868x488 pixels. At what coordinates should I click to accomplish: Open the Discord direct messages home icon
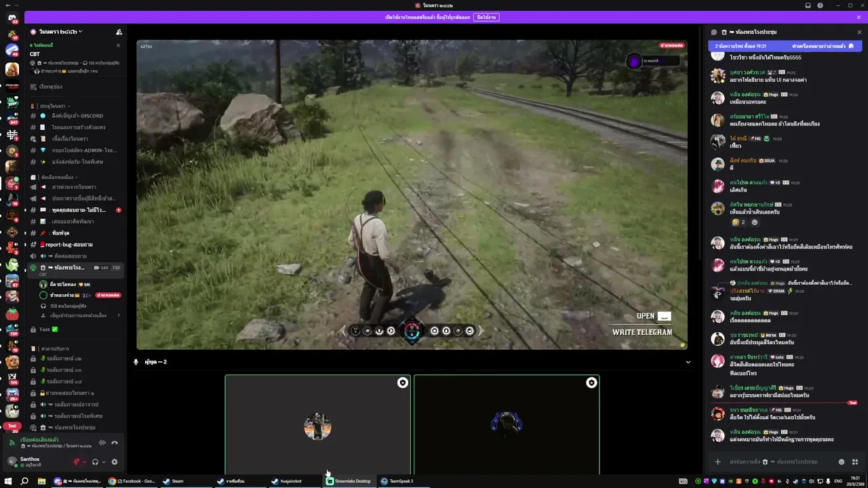[x=12, y=18]
